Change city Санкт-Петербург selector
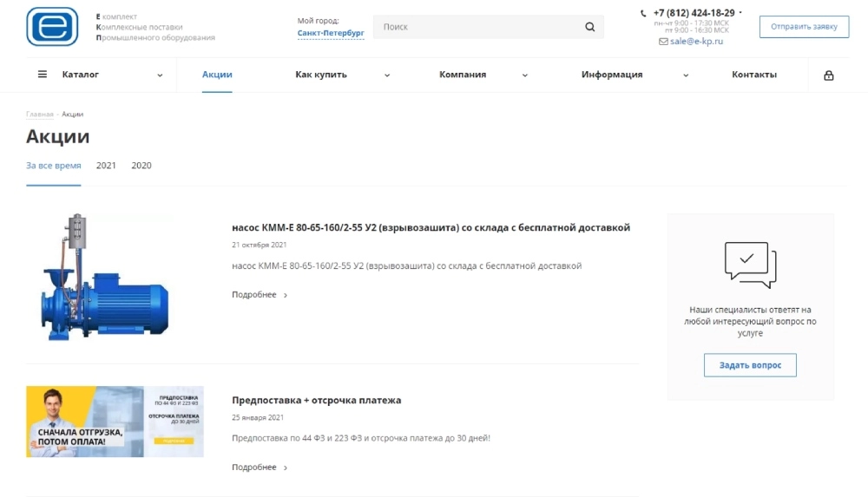Image resolution: width=868 pixels, height=497 pixels. pyautogui.click(x=331, y=33)
